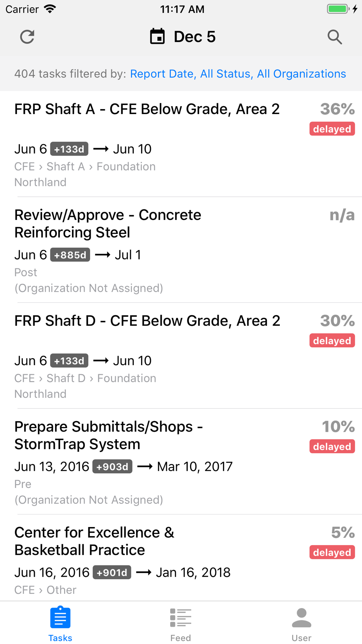Tap the +901d delay badge

click(x=112, y=572)
